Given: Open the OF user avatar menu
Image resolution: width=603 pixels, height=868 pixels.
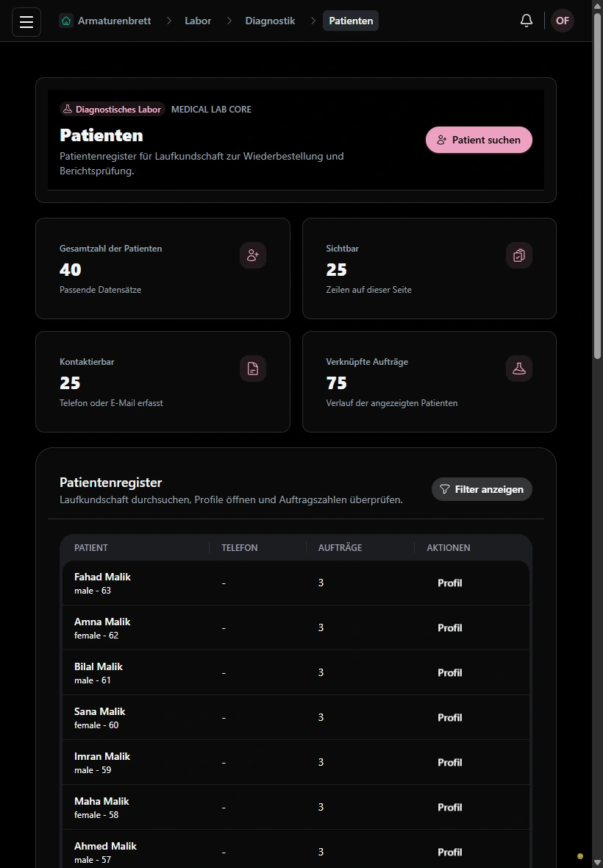Looking at the screenshot, I should tap(562, 21).
